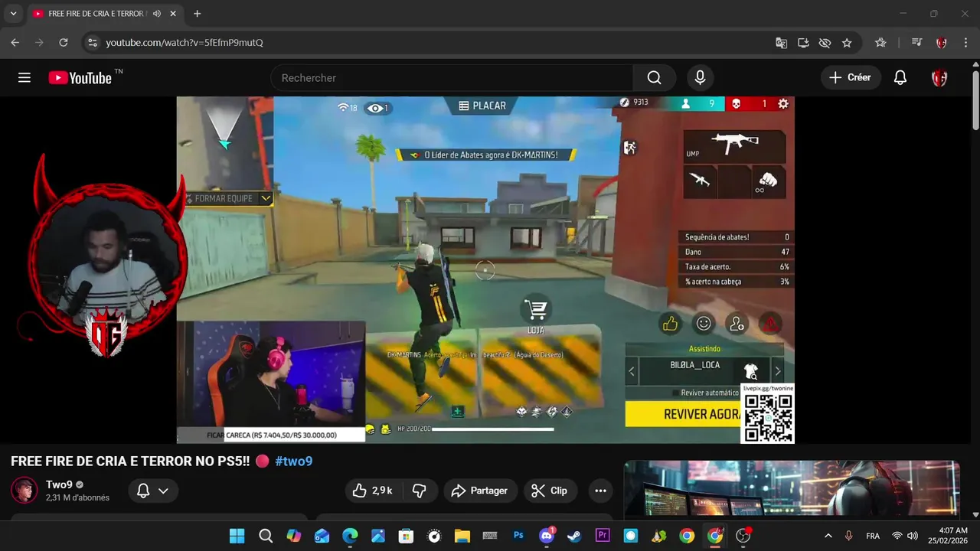Open Two9 channel avatar
This screenshot has width=980, height=551.
tap(24, 490)
